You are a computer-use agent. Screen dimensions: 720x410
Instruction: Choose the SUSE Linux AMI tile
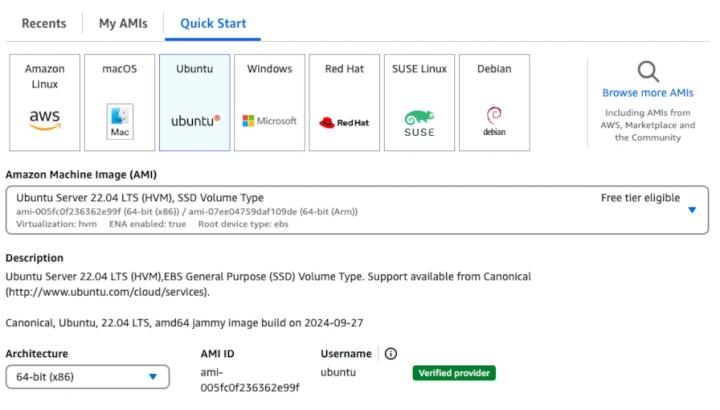pos(419,102)
